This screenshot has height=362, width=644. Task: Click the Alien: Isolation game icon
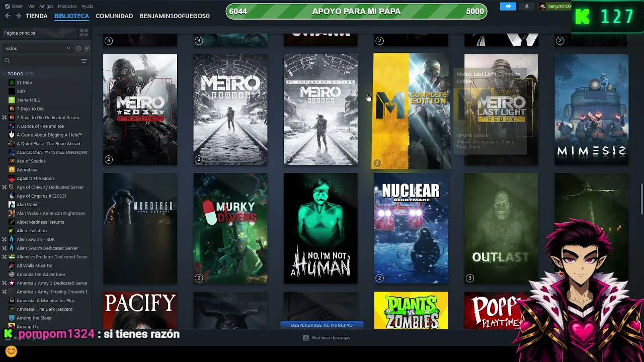(x=12, y=231)
